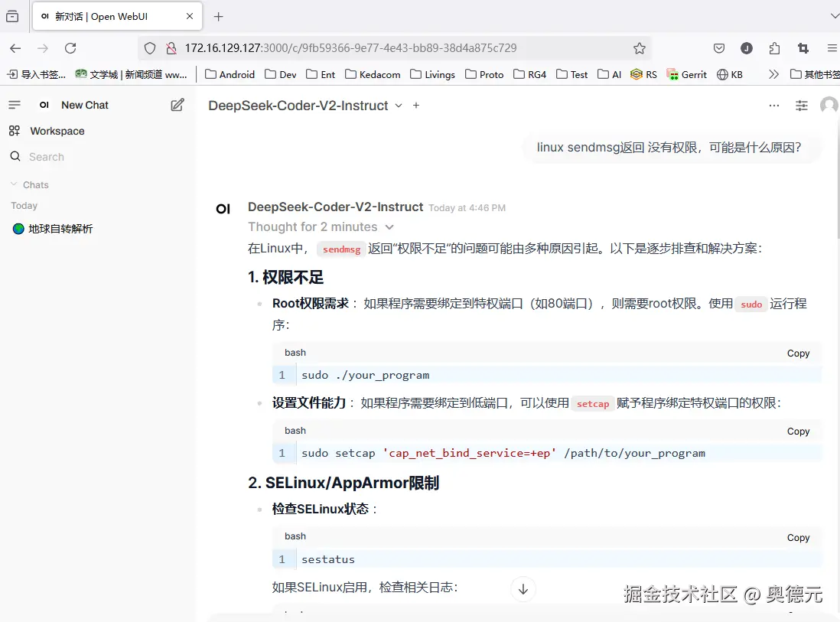840x622 pixels.
Task: Close the Open WebUI tab
Action: click(190, 16)
